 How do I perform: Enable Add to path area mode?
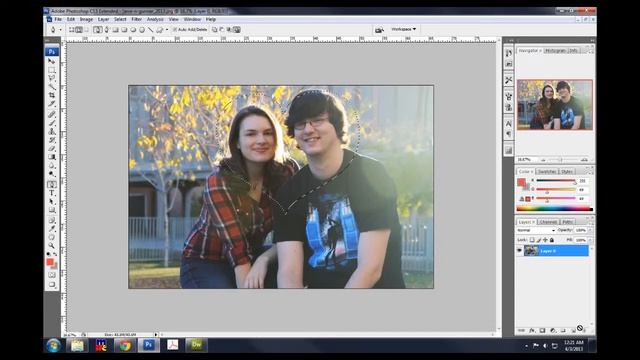(x=214, y=30)
